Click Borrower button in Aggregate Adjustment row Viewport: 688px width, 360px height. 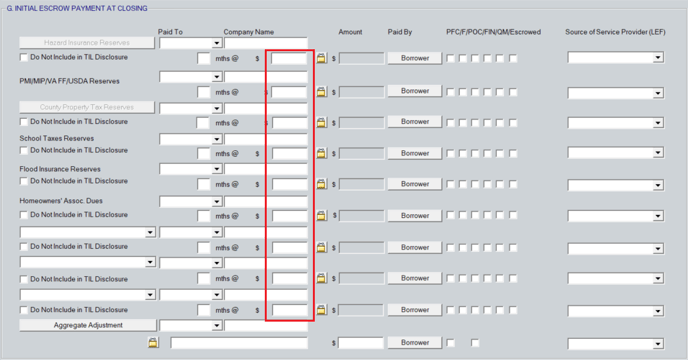[415, 342]
